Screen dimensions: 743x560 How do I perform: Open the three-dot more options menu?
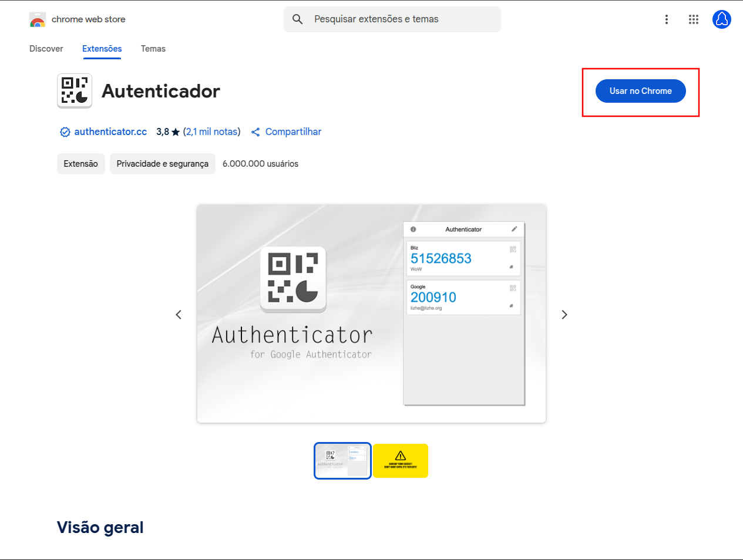coord(667,19)
